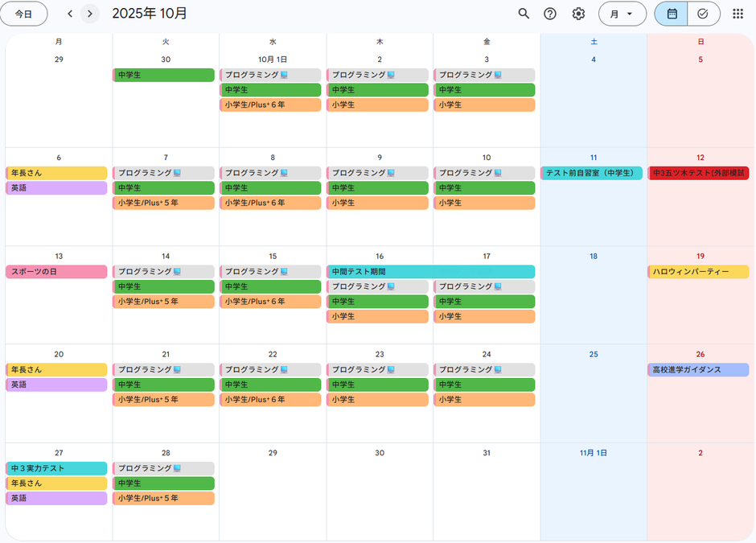Go to the next month

(x=90, y=14)
